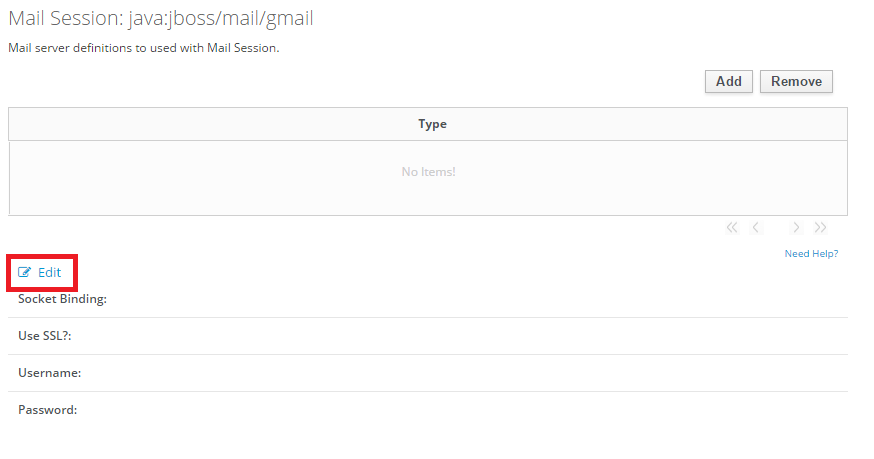874x459 pixels.
Task: Click the Username field label
Action: (49, 373)
